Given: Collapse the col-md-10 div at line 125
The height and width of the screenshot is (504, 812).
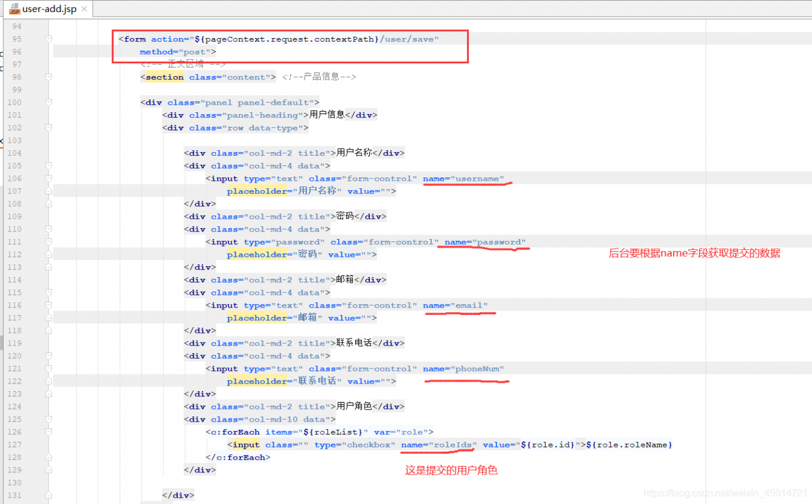Looking at the screenshot, I should [48, 420].
